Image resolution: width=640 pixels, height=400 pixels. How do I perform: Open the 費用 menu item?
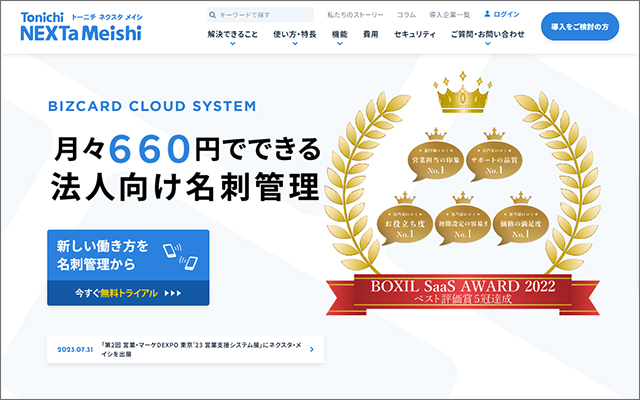[371, 34]
